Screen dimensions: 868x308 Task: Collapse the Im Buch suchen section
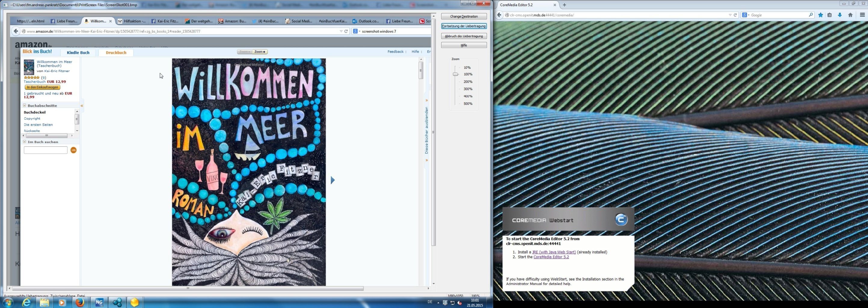click(25, 142)
